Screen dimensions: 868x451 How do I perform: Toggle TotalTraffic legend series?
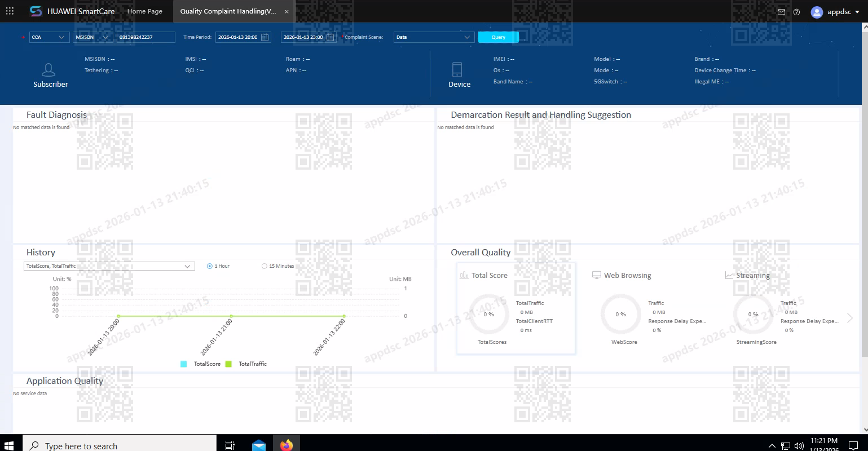click(246, 364)
